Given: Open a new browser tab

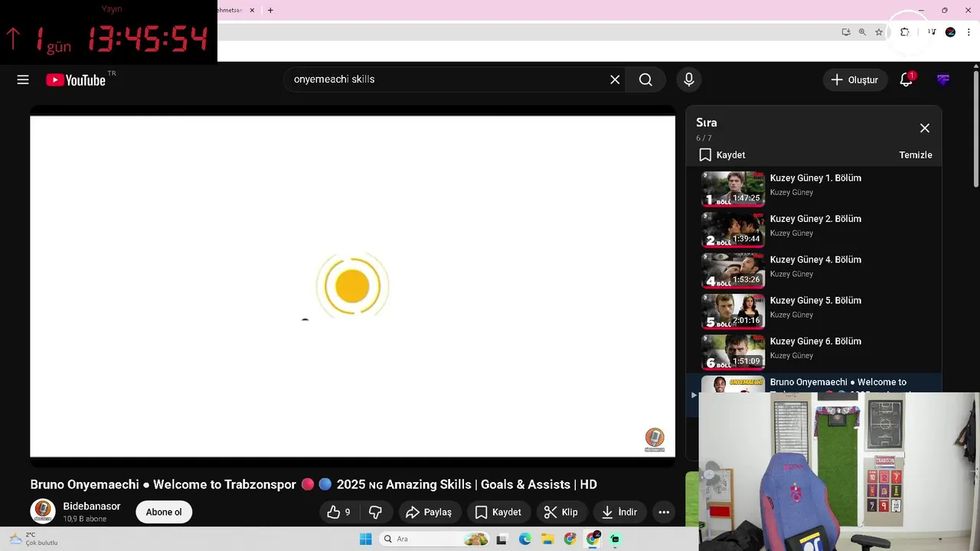Looking at the screenshot, I should (270, 10).
